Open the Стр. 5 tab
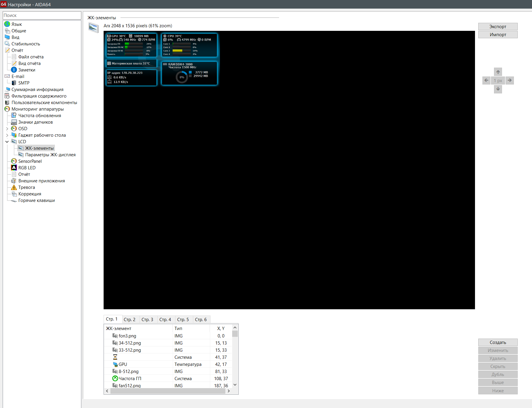The width and height of the screenshot is (532, 408). point(183,319)
